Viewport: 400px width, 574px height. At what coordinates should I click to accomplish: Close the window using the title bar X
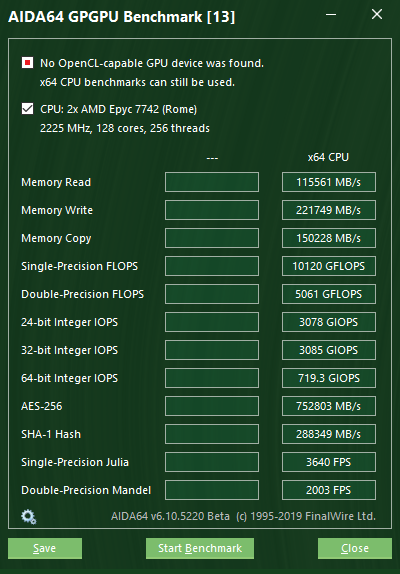tap(377, 15)
